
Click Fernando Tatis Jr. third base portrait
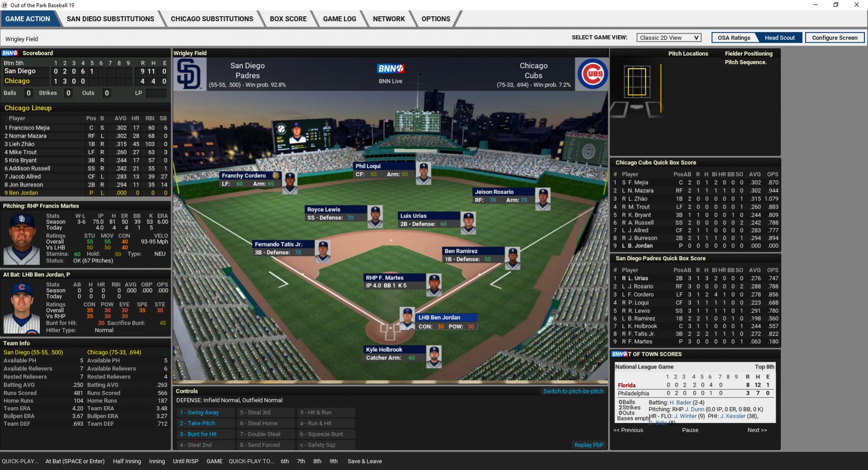pyautogui.click(x=323, y=251)
